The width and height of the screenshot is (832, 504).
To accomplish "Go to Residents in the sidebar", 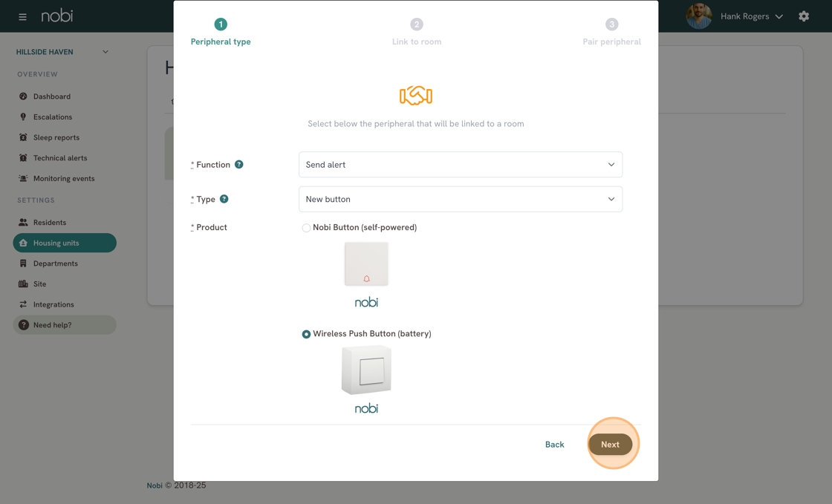I will [49, 223].
